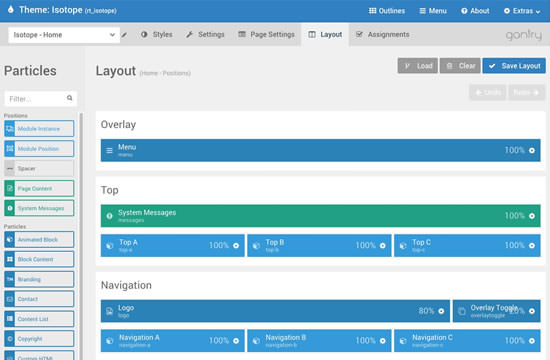This screenshot has width=550, height=360.
Task: Select Block Content particle in sidebar
Action: tap(39, 259)
